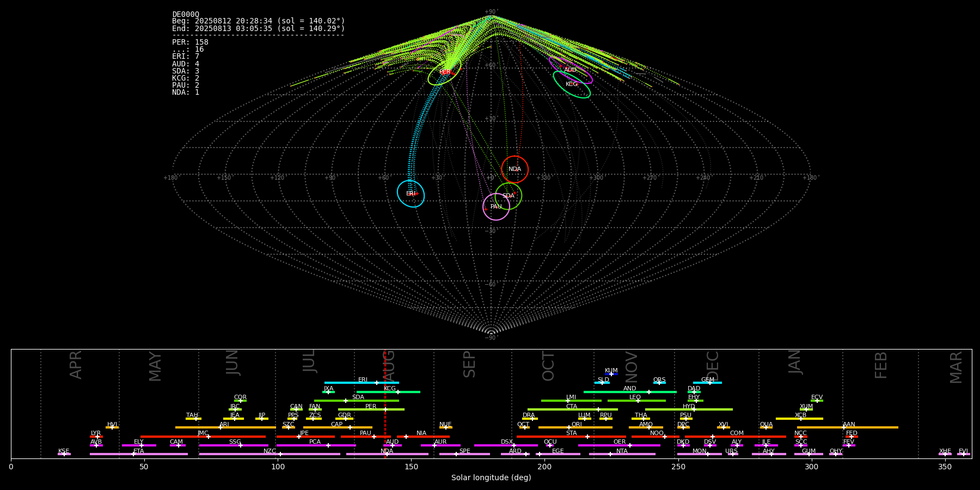980x490 pixels.
Task: Click the URS shower bar
Action: coord(732,454)
